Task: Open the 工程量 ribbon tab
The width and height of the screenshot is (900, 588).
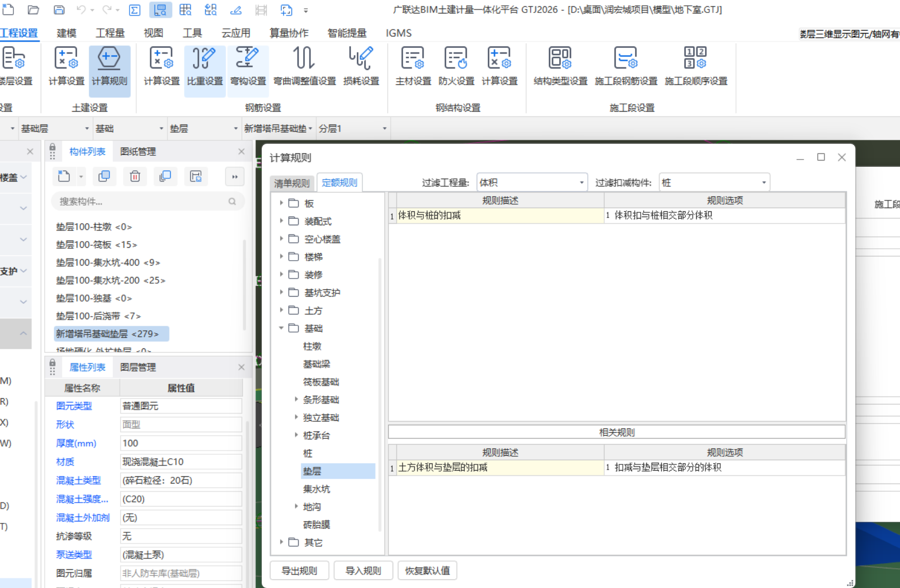Action: [x=110, y=33]
